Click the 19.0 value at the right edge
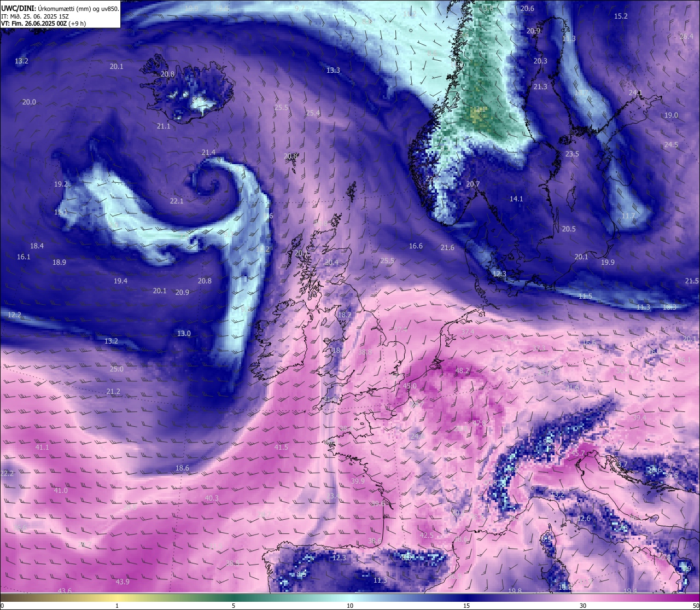Viewport: 700px width, 610px height. click(671, 115)
